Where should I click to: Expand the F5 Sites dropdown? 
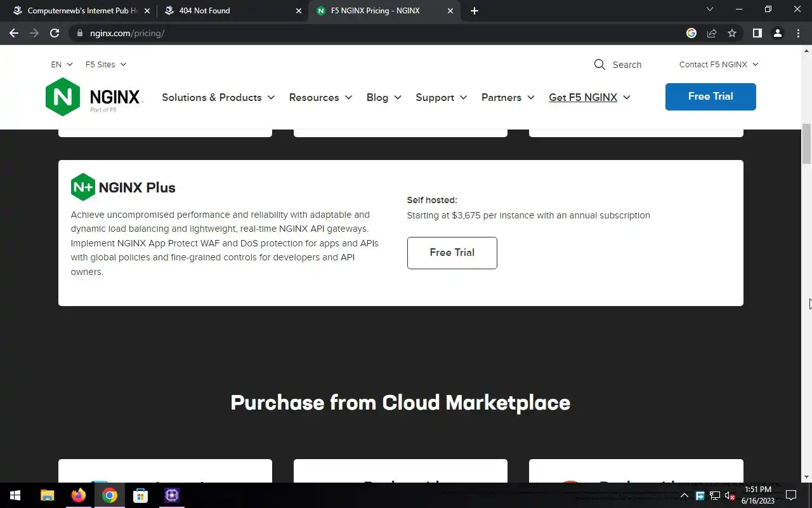click(x=106, y=64)
